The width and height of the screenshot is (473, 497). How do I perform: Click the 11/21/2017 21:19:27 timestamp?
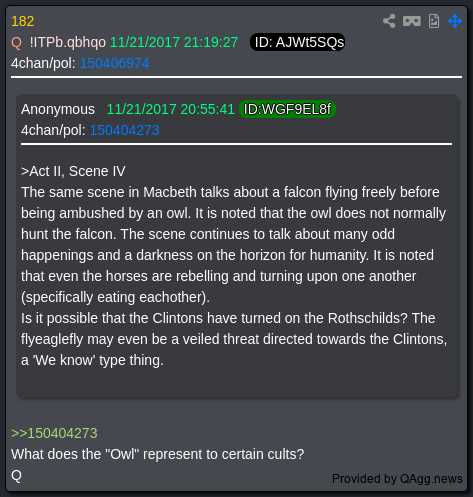point(174,42)
